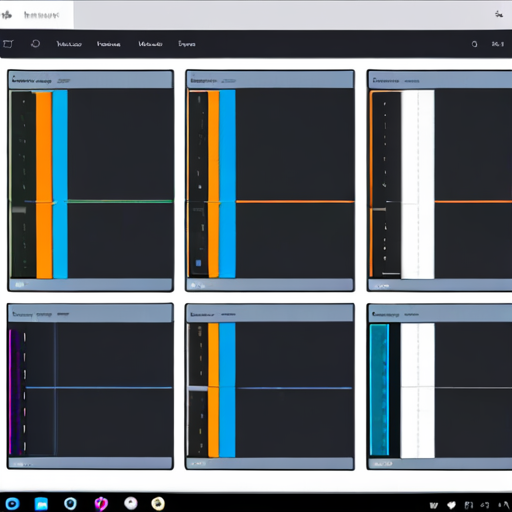Click the green horizontal line in top-left panel

(x=120, y=201)
